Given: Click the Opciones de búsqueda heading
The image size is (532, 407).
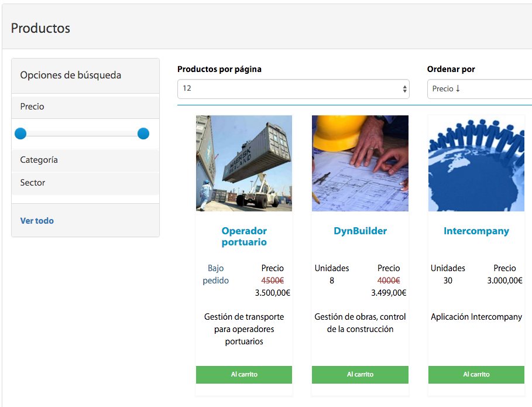Looking at the screenshot, I should 71,75.
